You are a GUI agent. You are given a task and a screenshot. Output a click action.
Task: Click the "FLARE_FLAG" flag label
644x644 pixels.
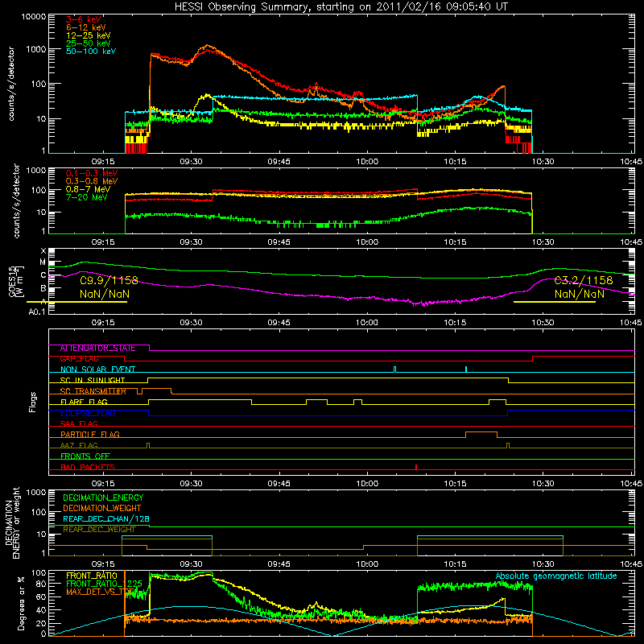coord(84,402)
